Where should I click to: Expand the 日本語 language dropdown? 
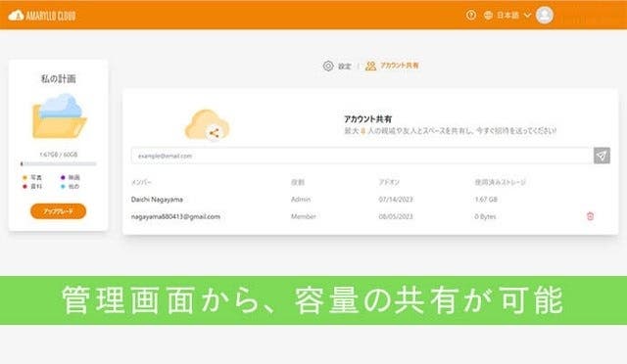click(x=513, y=16)
